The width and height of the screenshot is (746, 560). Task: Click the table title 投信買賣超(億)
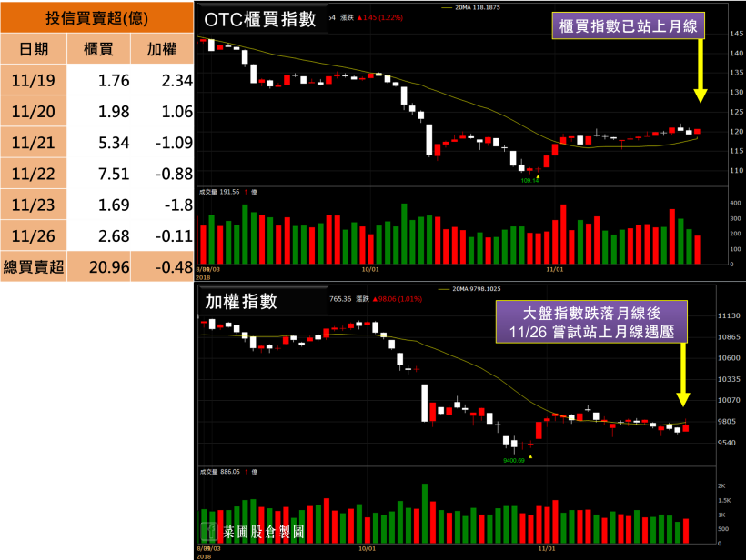click(x=97, y=17)
